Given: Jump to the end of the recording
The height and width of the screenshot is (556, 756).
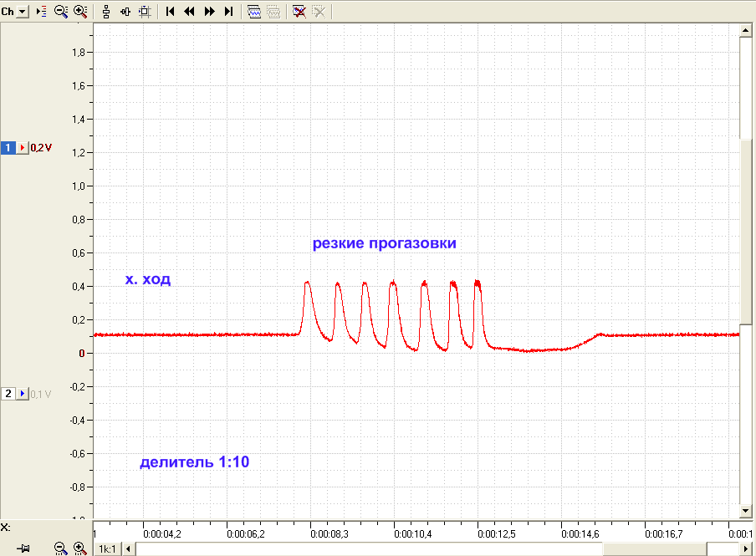Looking at the screenshot, I should [x=229, y=11].
